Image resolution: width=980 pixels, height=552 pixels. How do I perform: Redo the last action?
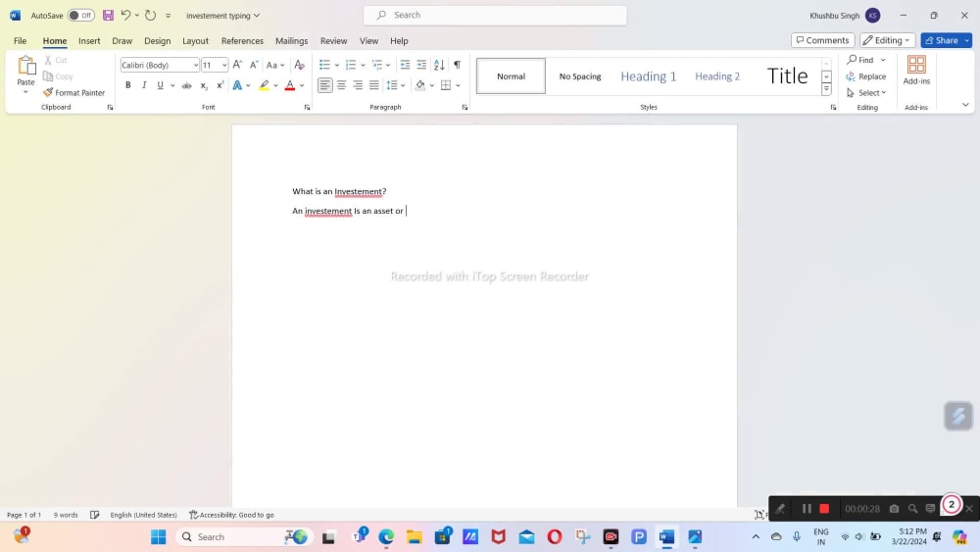pos(151,15)
